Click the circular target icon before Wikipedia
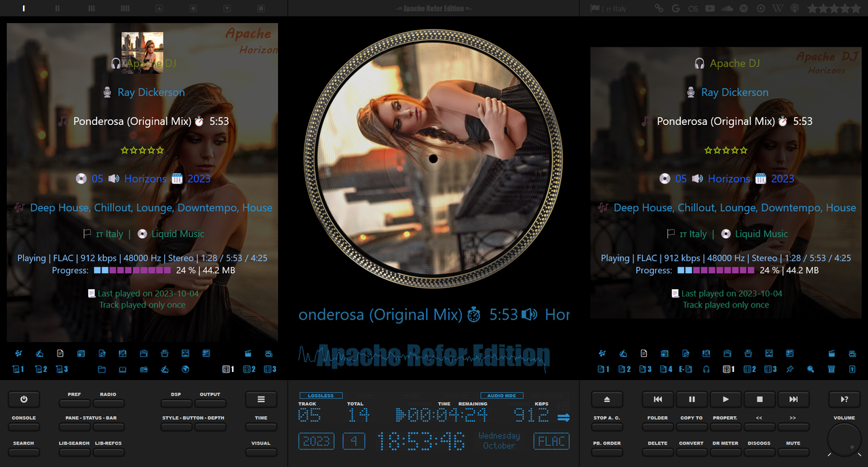The height and width of the screenshot is (467, 868). point(761,8)
